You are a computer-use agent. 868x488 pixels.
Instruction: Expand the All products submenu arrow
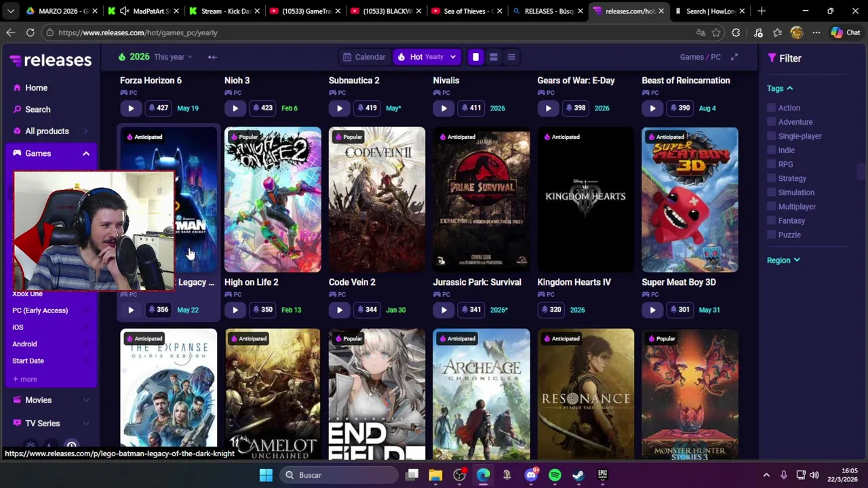86,131
